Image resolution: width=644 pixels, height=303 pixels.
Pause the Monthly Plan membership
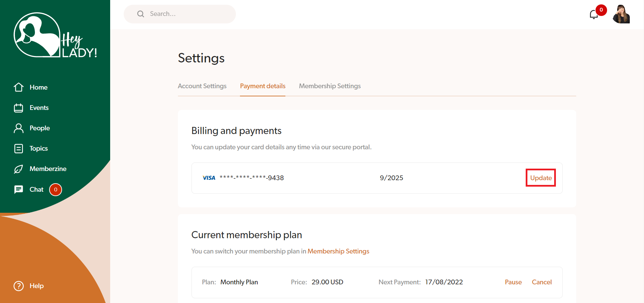pyautogui.click(x=513, y=282)
